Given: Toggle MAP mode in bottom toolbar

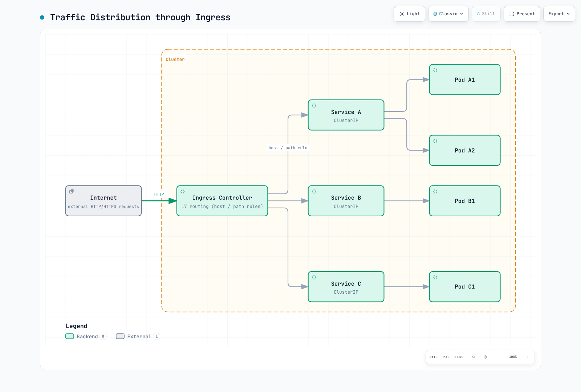Looking at the screenshot, I should click(446, 357).
